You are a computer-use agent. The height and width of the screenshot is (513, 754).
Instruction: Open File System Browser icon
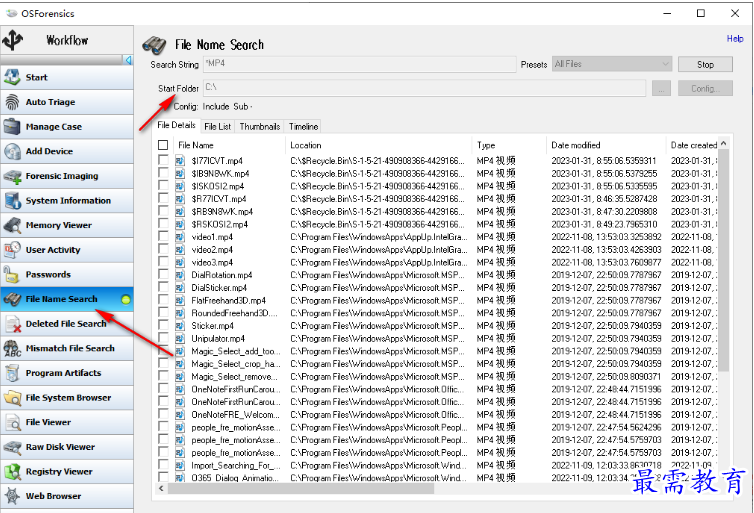12,398
